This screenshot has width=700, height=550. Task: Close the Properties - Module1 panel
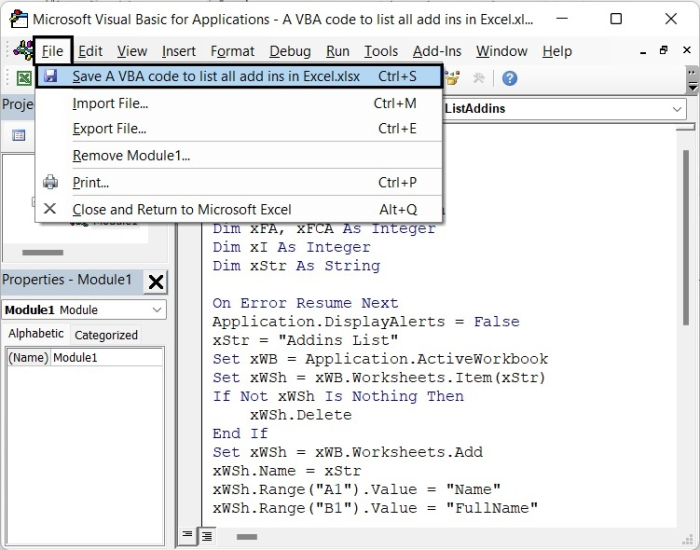[x=156, y=282]
